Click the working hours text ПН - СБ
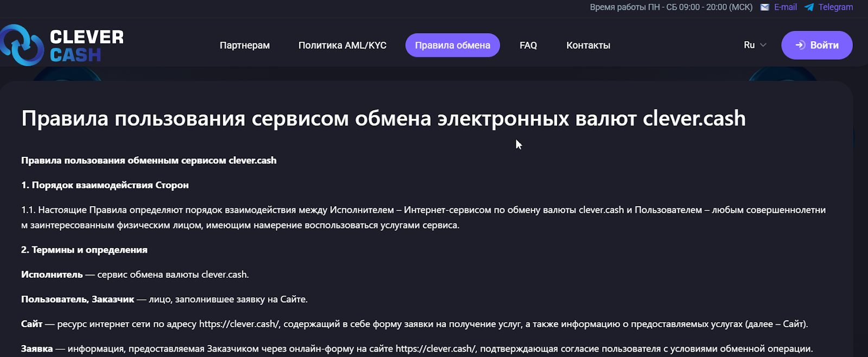The width and height of the screenshot is (868, 357). click(671, 7)
